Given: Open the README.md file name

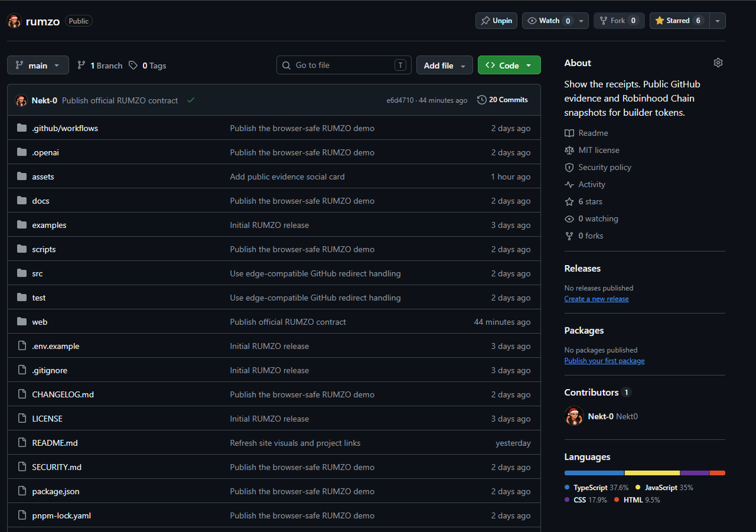Looking at the screenshot, I should (55, 443).
